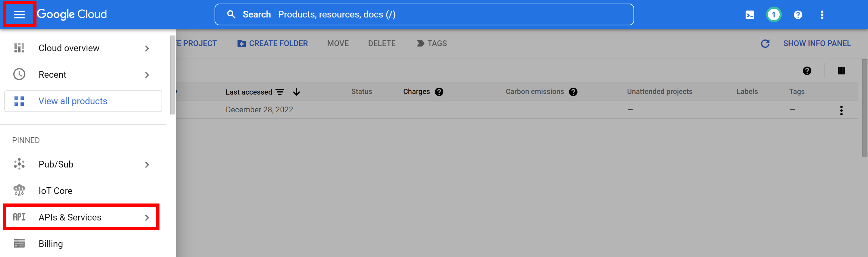Open help via the question mark icon
Image resolution: width=868 pixels, height=257 pixels.
[798, 14]
